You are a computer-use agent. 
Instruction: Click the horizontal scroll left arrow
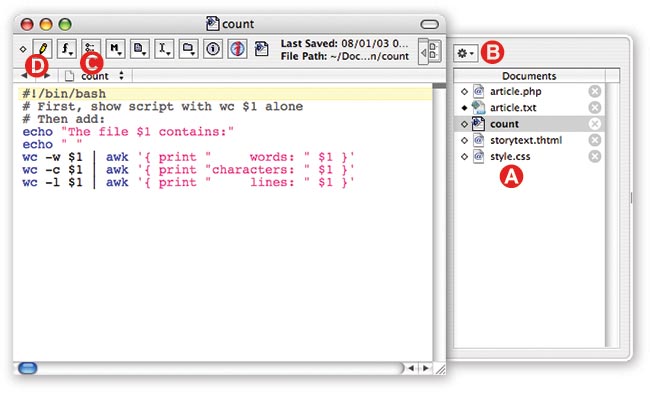tap(411, 368)
